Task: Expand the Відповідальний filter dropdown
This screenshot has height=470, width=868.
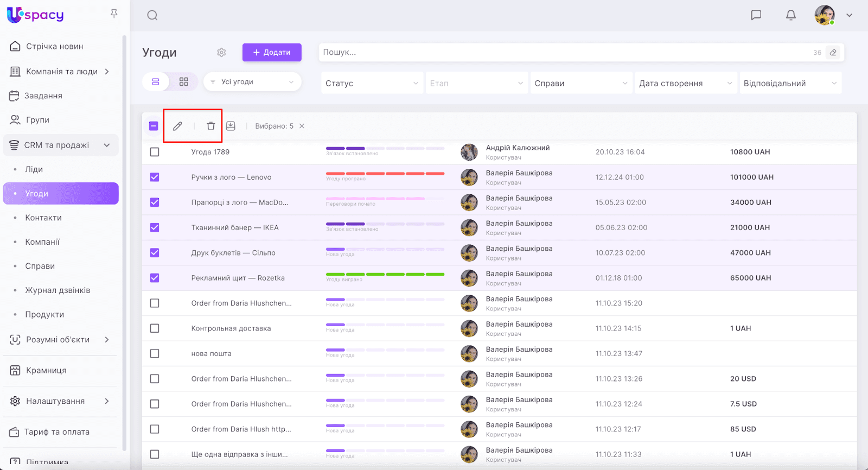Action: tap(790, 83)
